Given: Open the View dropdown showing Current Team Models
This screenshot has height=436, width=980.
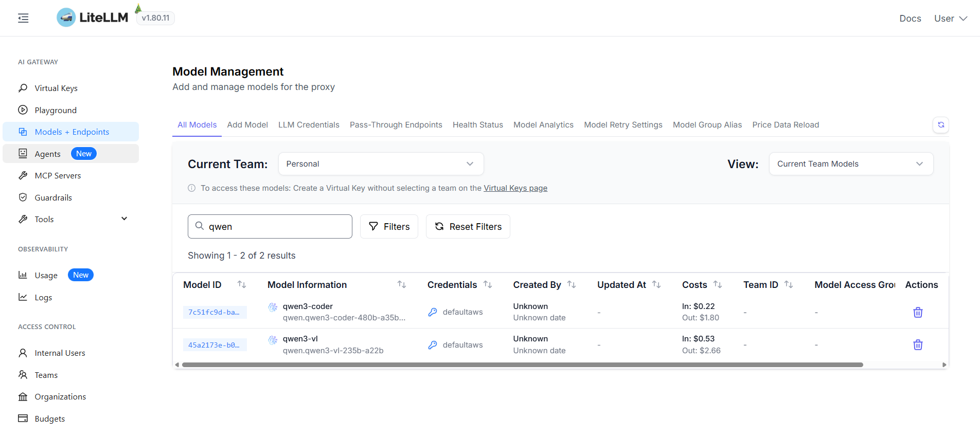Looking at the screenshot, I should pyautogui.click(x=850, y=164).
